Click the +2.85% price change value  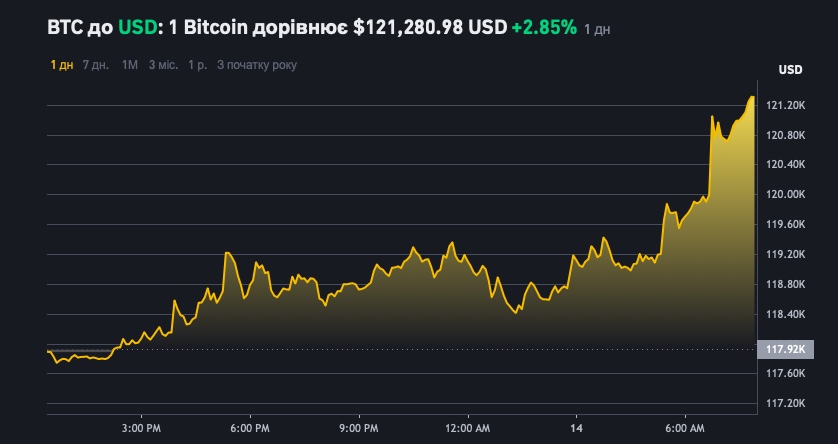coord(544,28)
